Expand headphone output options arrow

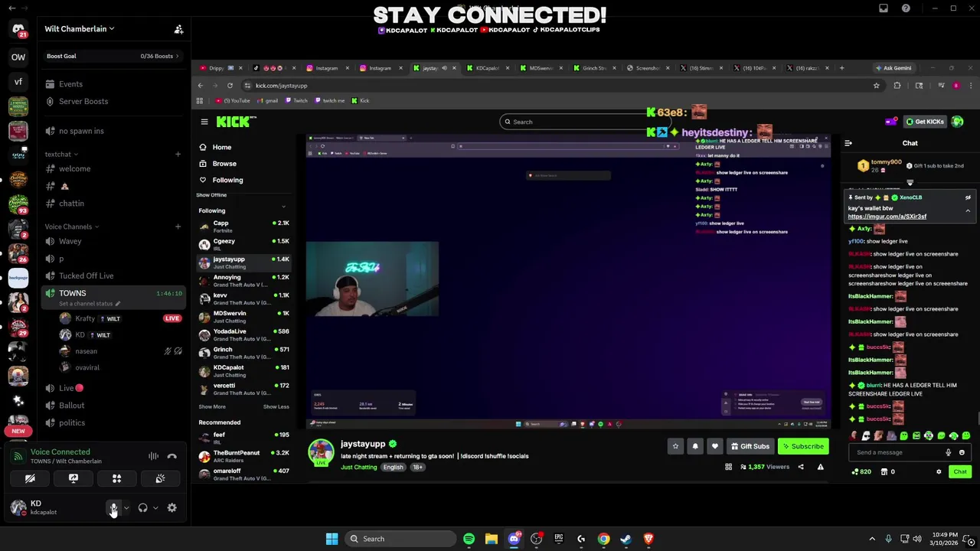click(x=155, y=508)
